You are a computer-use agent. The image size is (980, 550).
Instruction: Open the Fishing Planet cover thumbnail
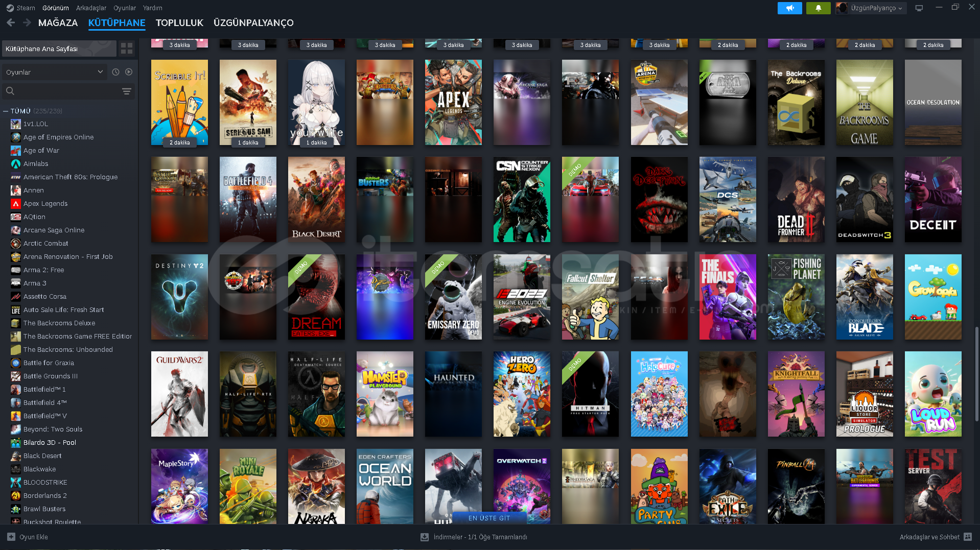point(796,297)
